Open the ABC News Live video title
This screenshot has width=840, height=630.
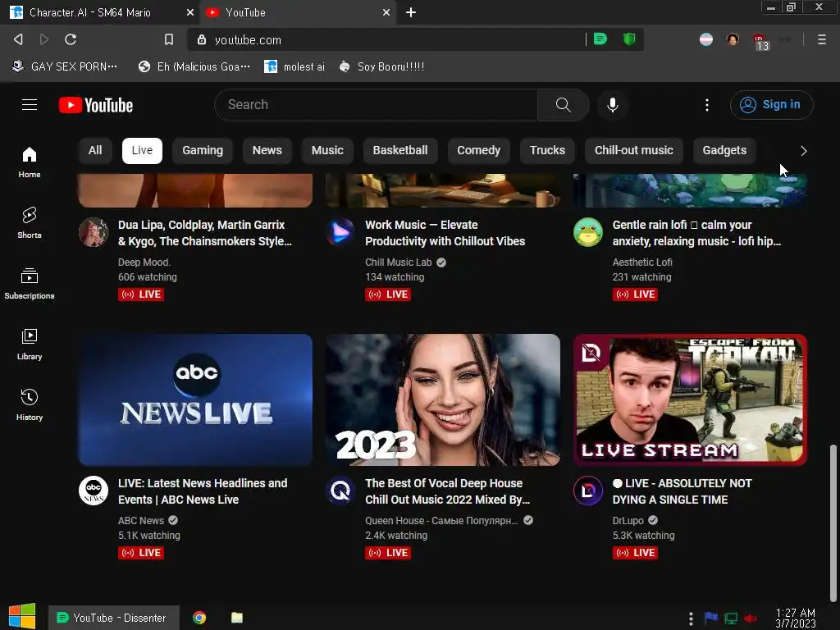coord(203,491)
